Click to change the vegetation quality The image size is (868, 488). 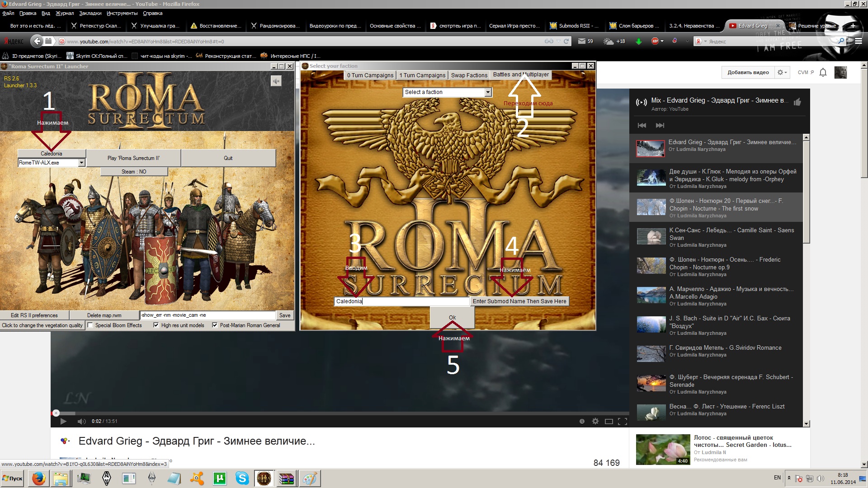(x=42, y=325)
